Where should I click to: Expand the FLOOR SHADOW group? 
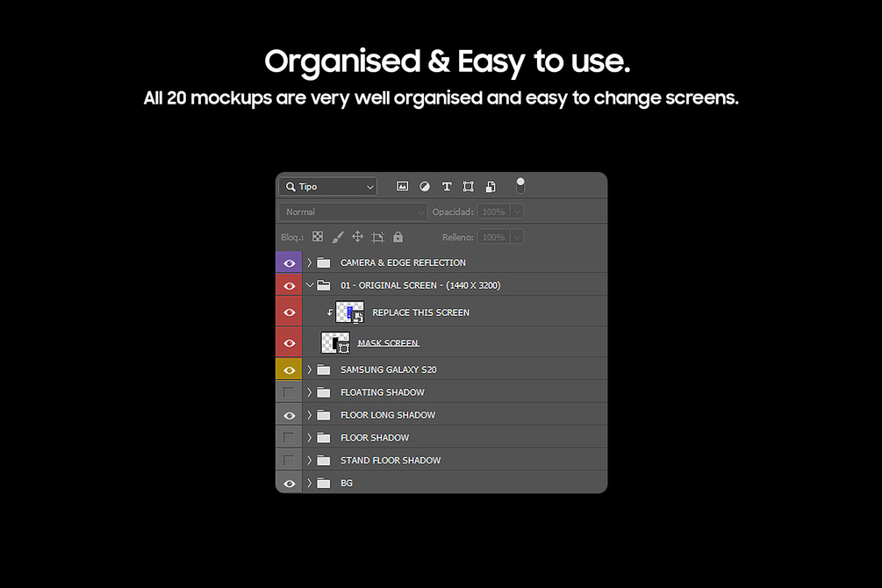[x=310, y=437]
